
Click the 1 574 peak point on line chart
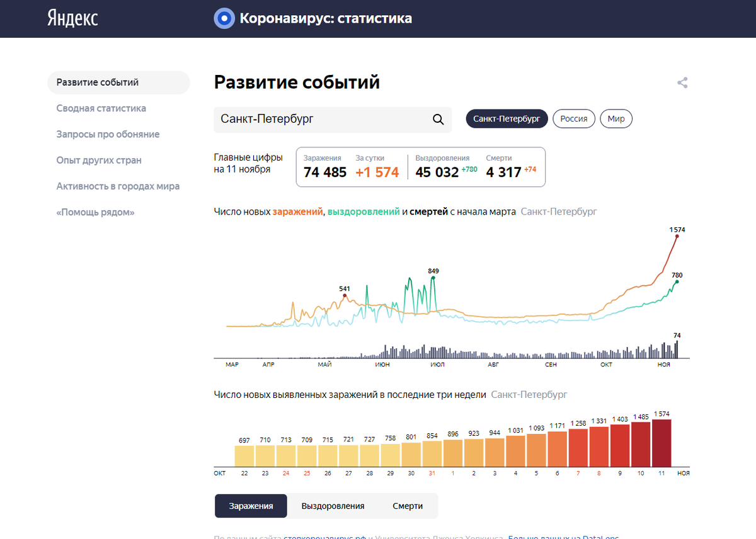[677, 236]
